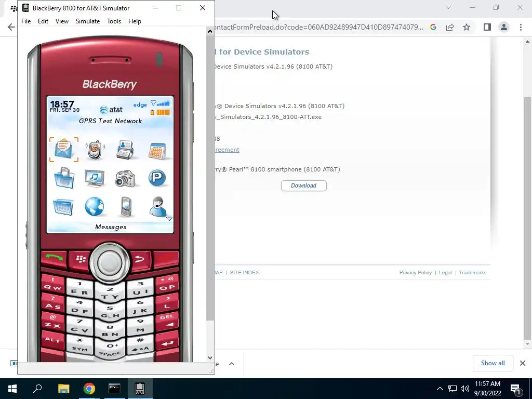Click the shift aA hash key
Image resolution: width=532 pixels, height=399 pixels.
[140, 344]
